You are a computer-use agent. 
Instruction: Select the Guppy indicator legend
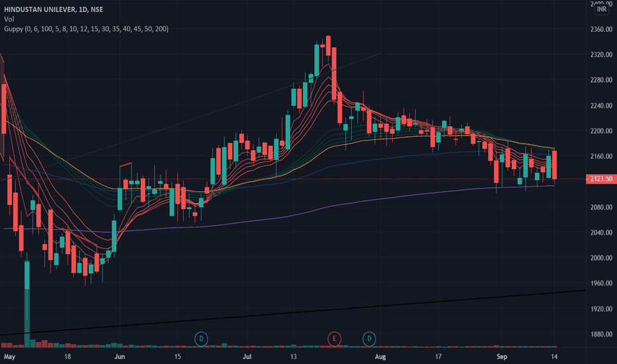pyautogui.click(x=86, y=28)
